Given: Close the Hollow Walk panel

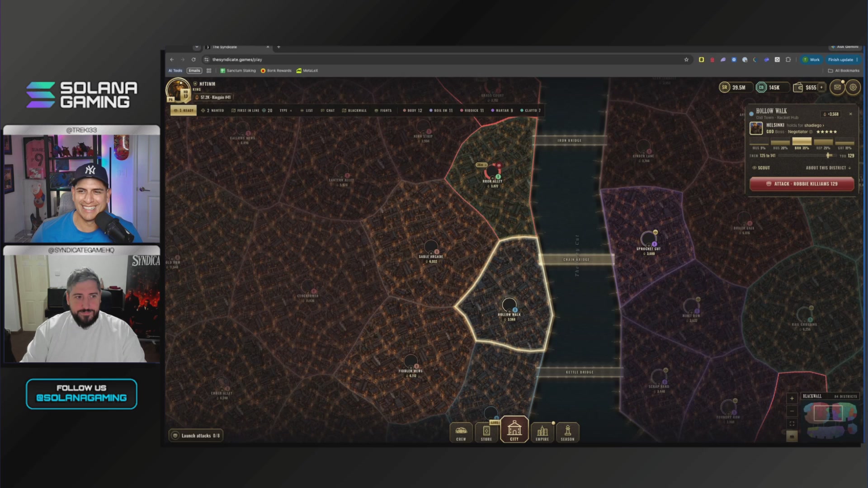Looking at the screenshot, I should (x=850, y=114).
